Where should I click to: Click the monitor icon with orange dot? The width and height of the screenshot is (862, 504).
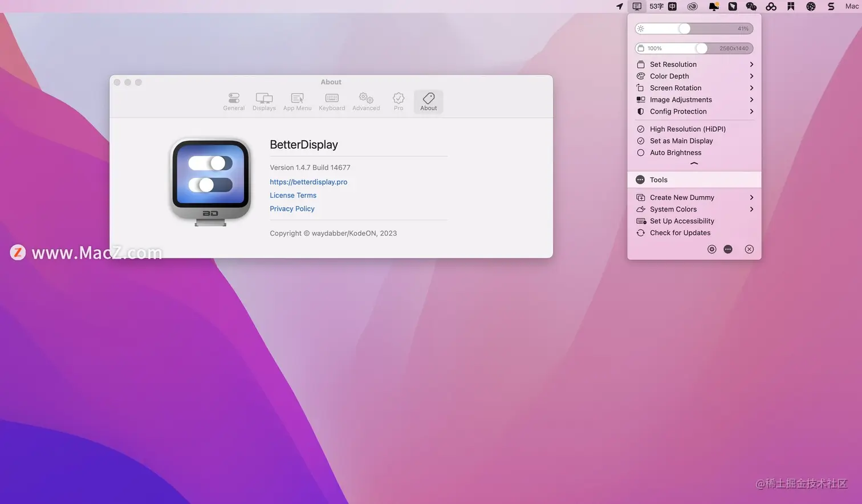[713, 6]
